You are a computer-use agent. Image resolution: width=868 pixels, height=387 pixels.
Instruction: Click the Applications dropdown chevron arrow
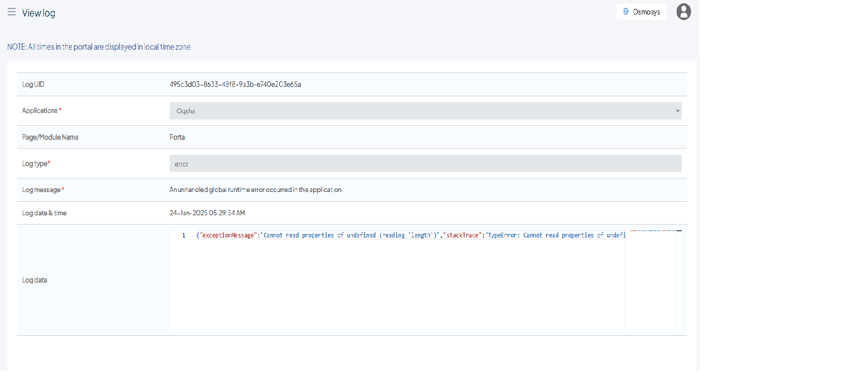point(677,111)
